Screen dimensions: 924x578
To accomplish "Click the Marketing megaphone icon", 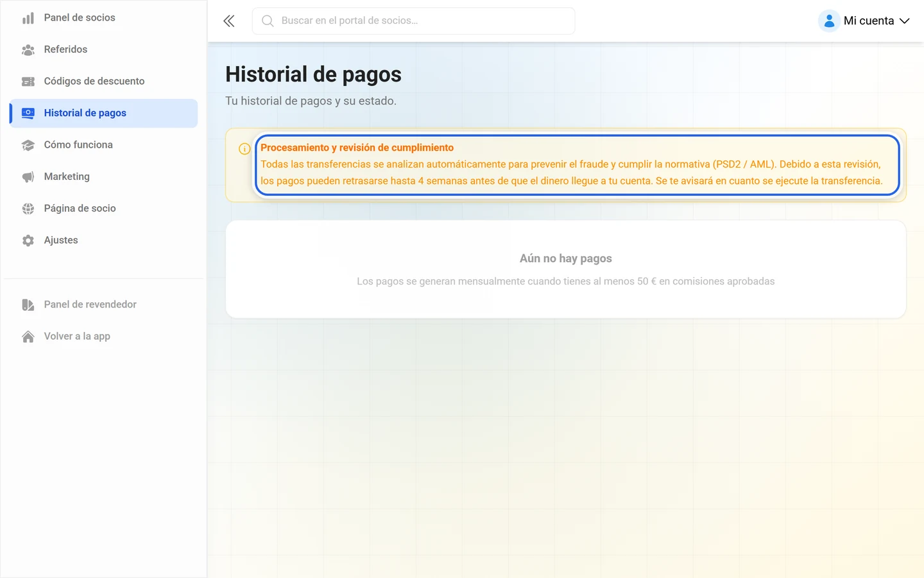I will (x=28, y=177).
